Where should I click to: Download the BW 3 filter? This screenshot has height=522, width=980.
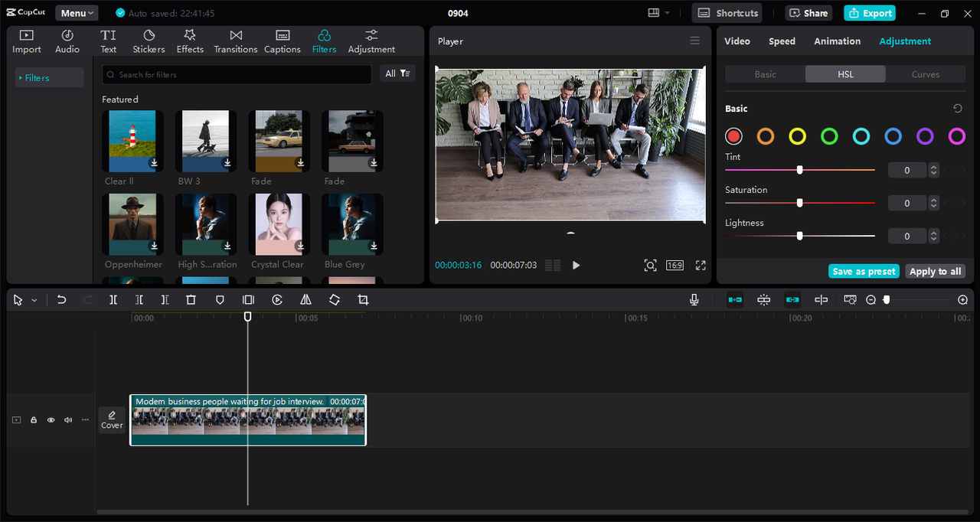tap(227, 163)
